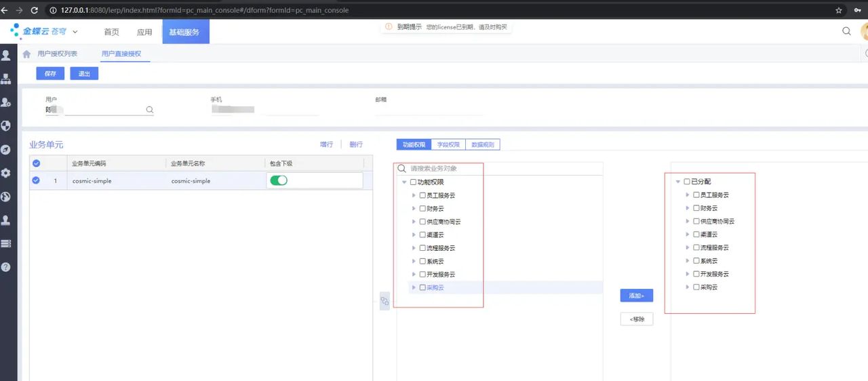
Task: Open the compass icon in left sidebar
Action: (6, 150)
